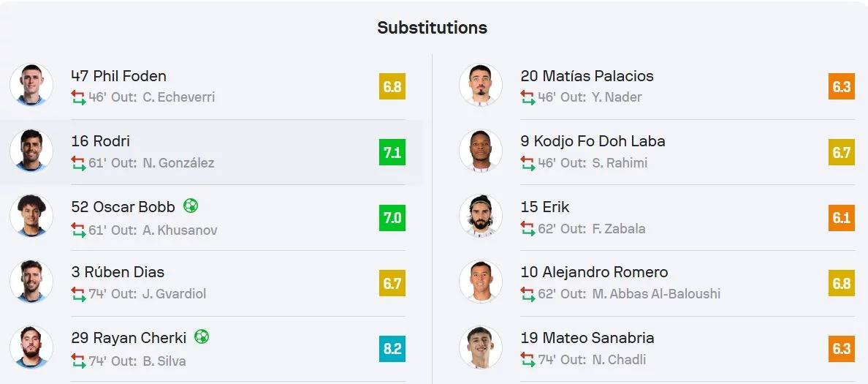Open 20 Matías Palacios player name
The image size is (868, 384).
click(x=587, y=76)
